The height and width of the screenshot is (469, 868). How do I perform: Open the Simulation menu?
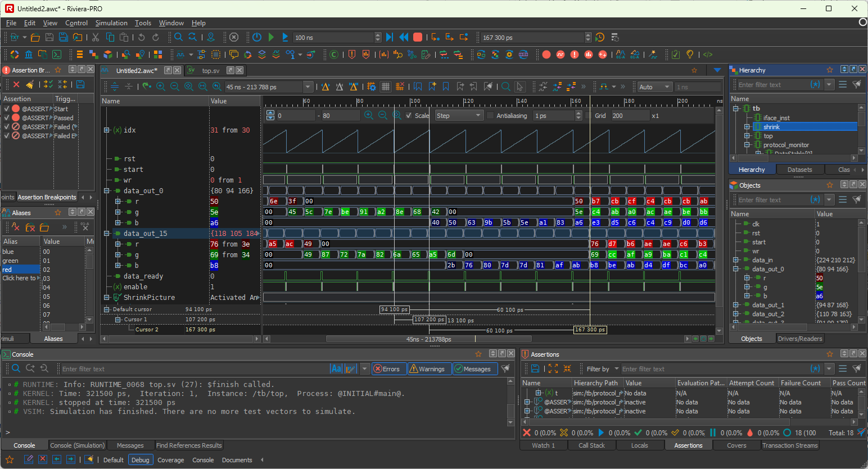click(x=111, y=23)
